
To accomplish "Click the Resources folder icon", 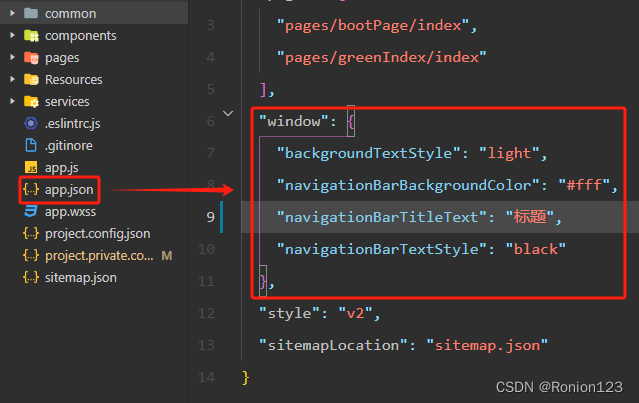I will pyautogui.click(x=31, y=79).
